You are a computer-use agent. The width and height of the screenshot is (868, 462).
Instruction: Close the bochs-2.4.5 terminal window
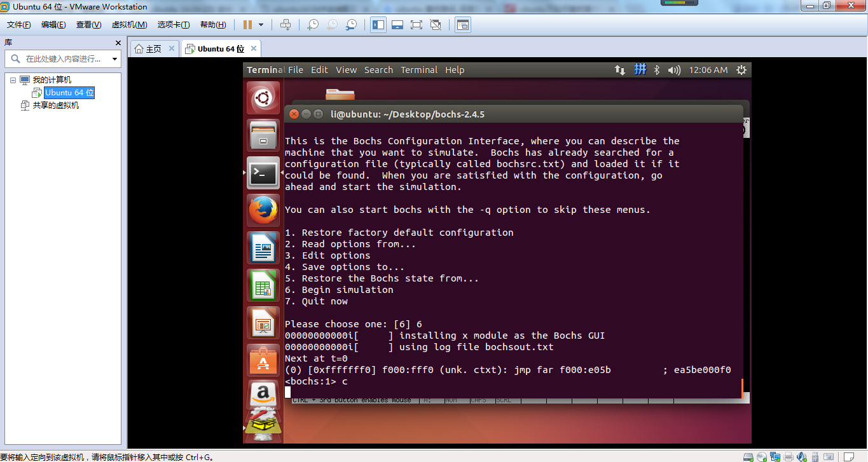point(294,114)
